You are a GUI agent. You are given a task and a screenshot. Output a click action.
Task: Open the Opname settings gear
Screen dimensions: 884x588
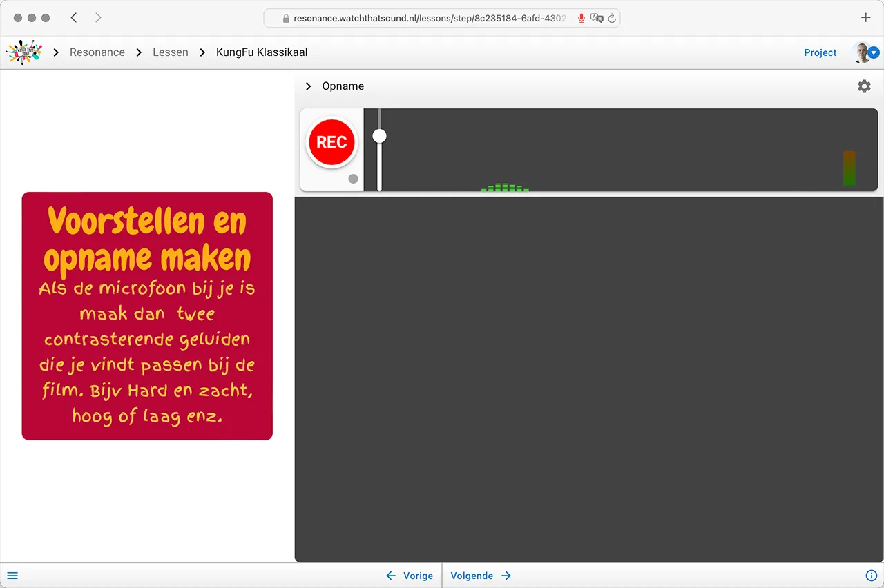(x=864, y=86)
